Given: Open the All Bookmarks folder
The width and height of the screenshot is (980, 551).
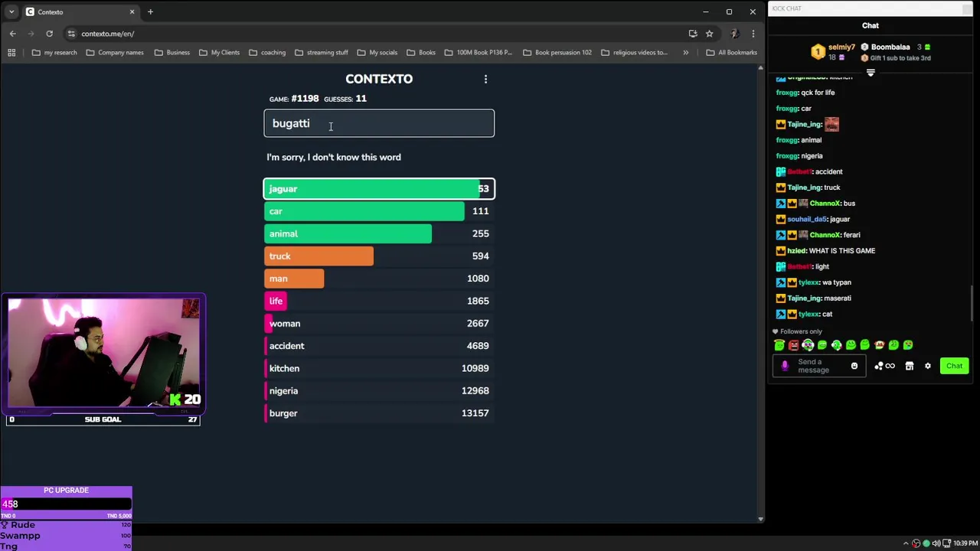Looking at the screenshot, I should tap(731, 52).
